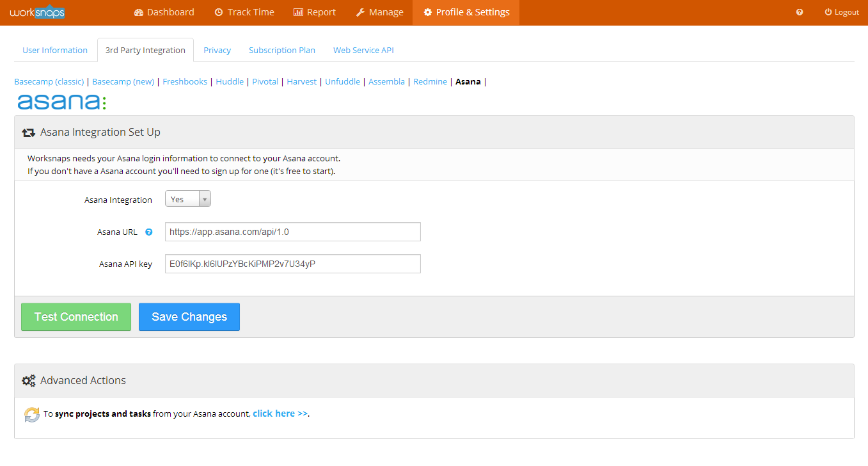Screen dimensions: 868x466
Task: Open the Report menu
Action: point(314,12)
